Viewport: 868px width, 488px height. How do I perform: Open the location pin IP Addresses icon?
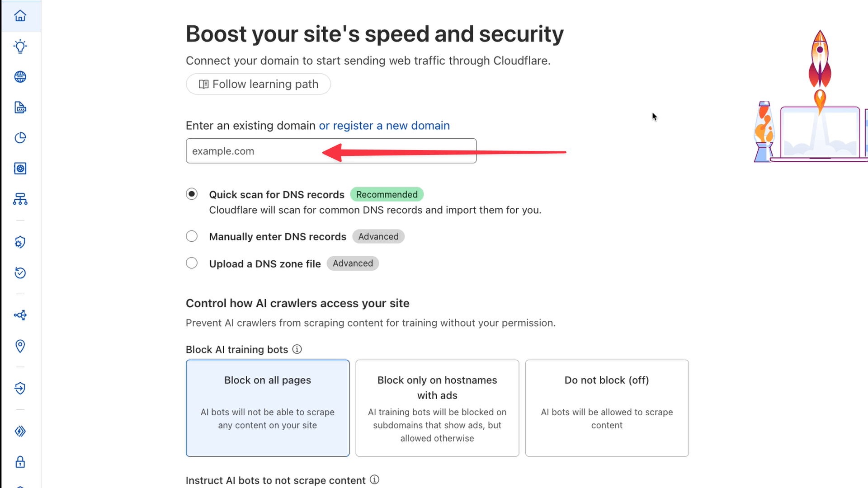tap(20, 346)
